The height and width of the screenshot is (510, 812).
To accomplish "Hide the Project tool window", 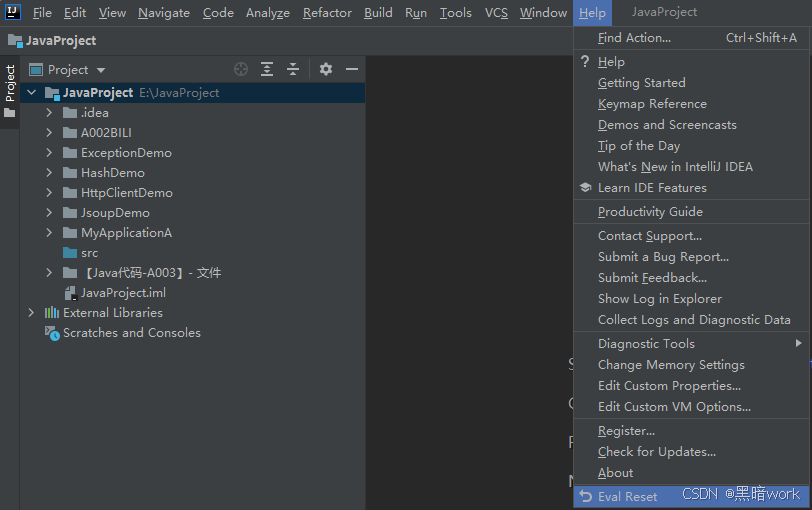I will (x=352, y=69).
